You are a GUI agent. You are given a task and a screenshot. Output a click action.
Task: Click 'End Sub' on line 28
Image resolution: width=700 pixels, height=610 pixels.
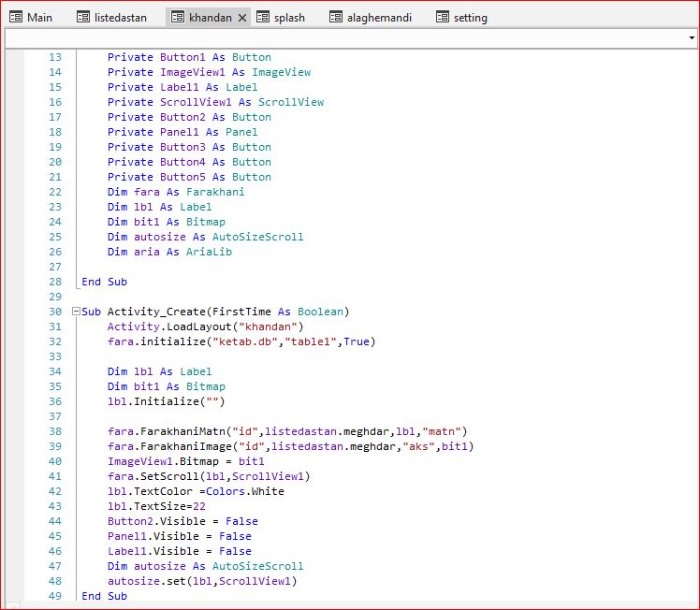point(104,282)
